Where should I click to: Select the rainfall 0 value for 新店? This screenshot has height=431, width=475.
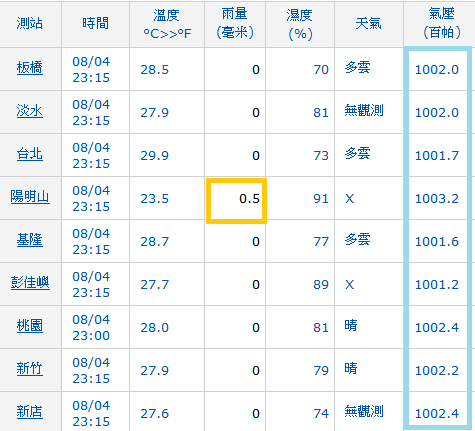click(x=256, y=414)
